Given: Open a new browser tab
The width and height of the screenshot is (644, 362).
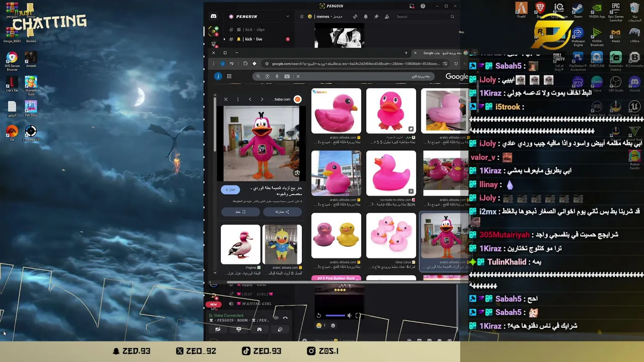Looking at the screenshot, I should (x=406, y=53).
